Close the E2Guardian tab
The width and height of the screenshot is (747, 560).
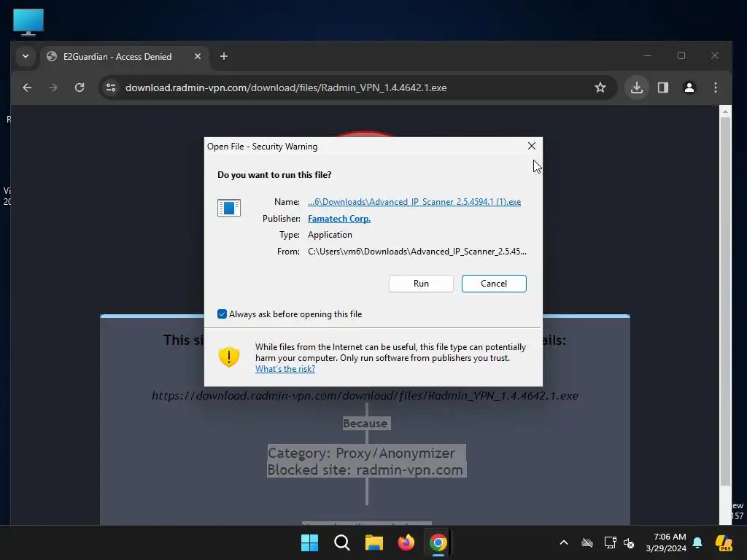pyautogui.click(x=198, y=56)
